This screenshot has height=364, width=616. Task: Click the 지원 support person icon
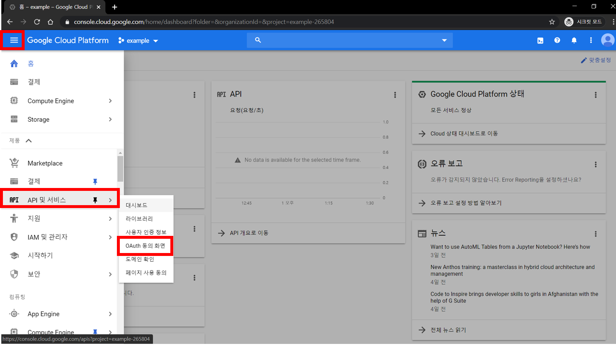tap(14, 218)
